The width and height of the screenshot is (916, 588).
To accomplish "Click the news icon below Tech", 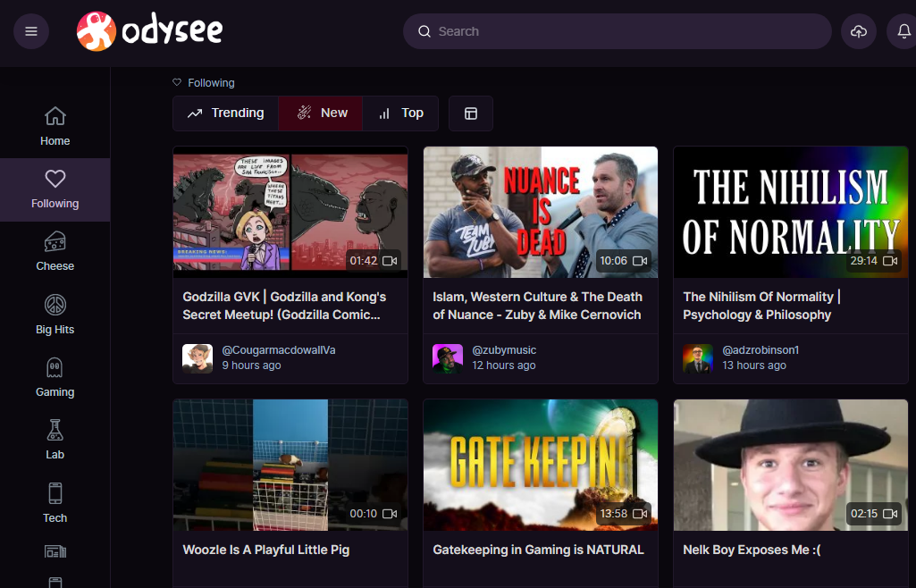I will pos(55,551).
